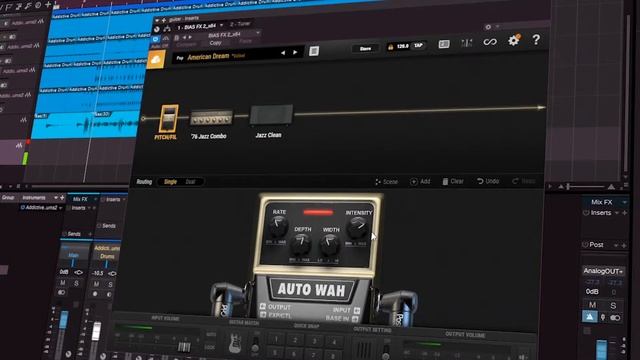Click Undo in routing bar
This screenshot has height=360, width=640.
tap(488, 181)
